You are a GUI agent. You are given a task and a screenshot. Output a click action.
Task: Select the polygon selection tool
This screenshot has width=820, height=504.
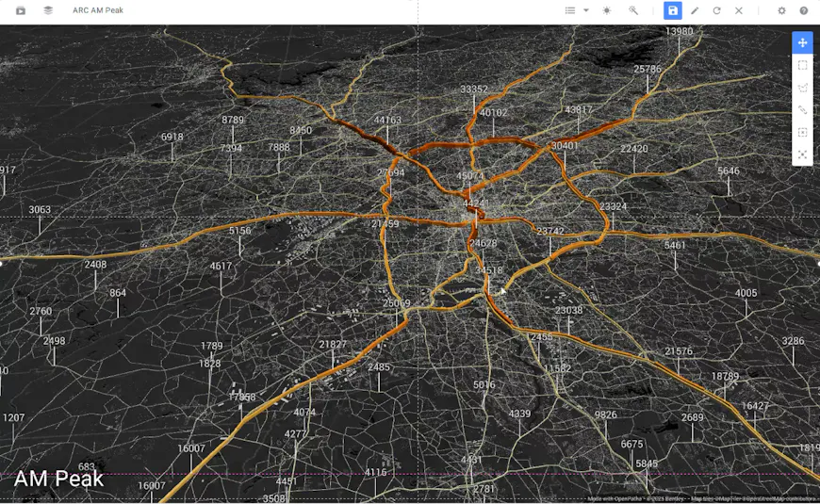point(802,88)
